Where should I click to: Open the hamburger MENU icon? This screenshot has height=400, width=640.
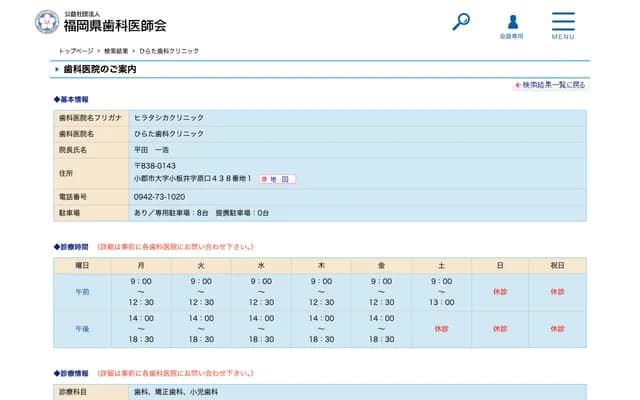[x=562, y=24]
